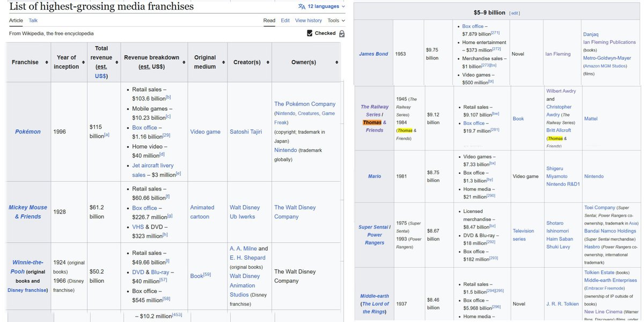
Task: Select the Read tab
Action: coord(269,20)
